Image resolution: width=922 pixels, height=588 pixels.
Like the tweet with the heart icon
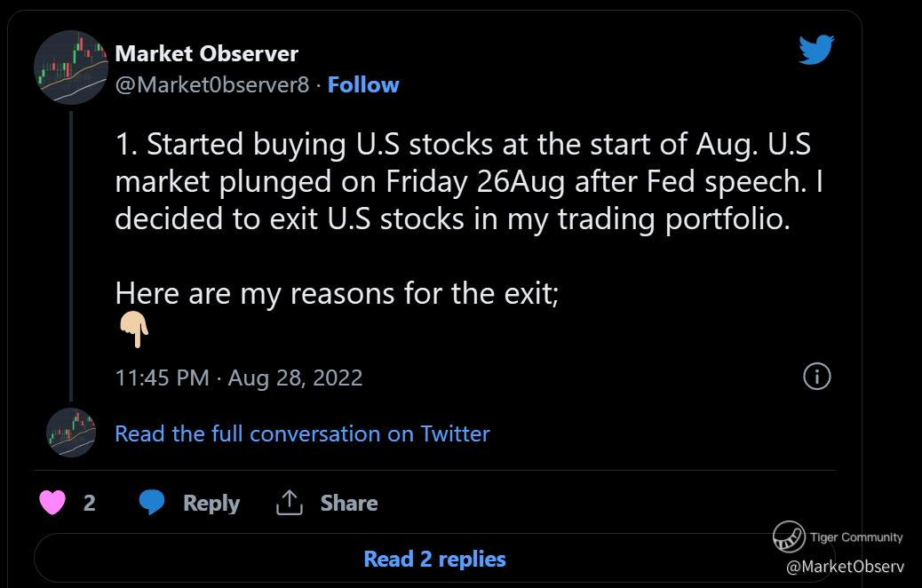tap(53, 503)
